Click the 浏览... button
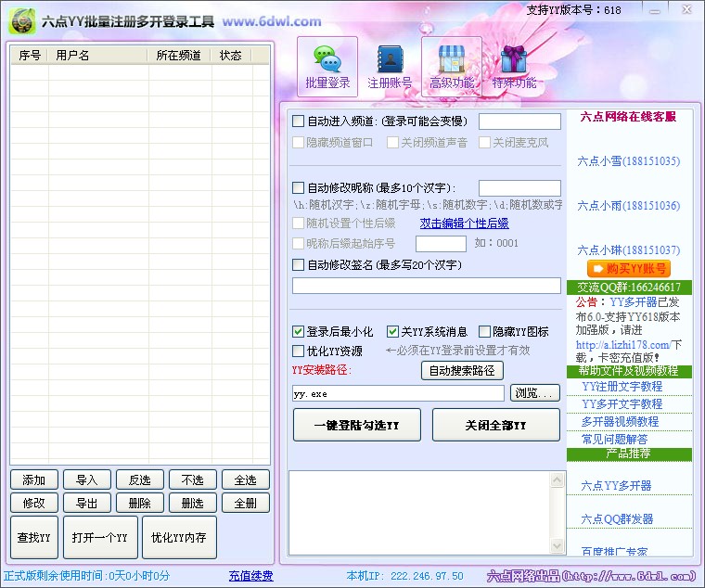 click(535, 393)
